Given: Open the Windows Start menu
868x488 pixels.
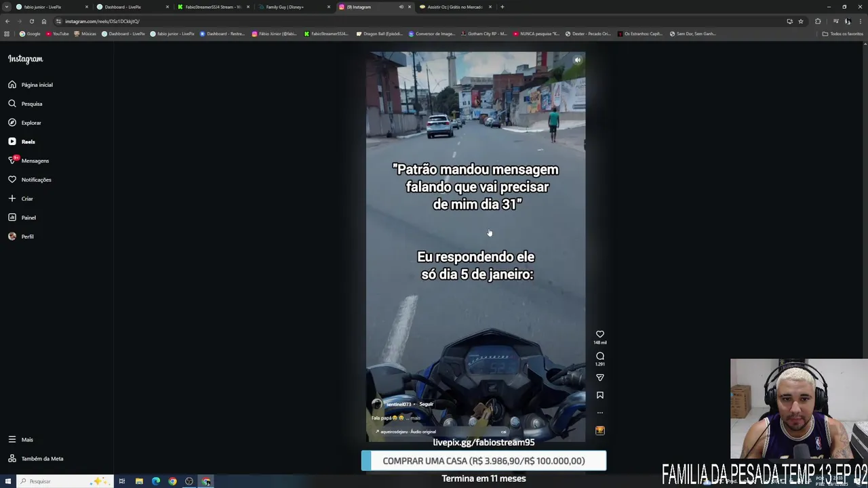Looking at the screenshot, I should (7, 481).
